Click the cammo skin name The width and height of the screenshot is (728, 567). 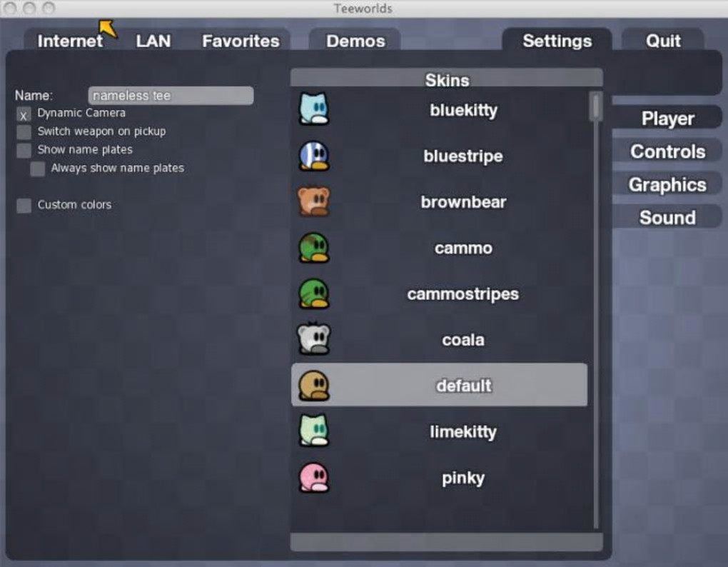463,248
